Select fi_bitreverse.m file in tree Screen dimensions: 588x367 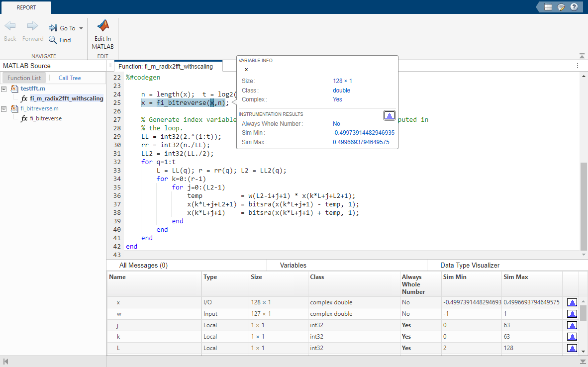[39, 108]
